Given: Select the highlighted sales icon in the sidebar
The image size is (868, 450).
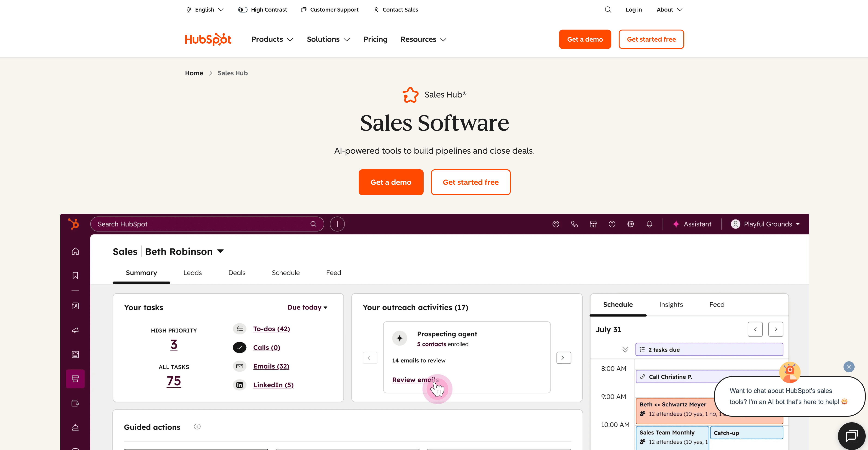Looking at the screenshot, I should coord(75,379).
